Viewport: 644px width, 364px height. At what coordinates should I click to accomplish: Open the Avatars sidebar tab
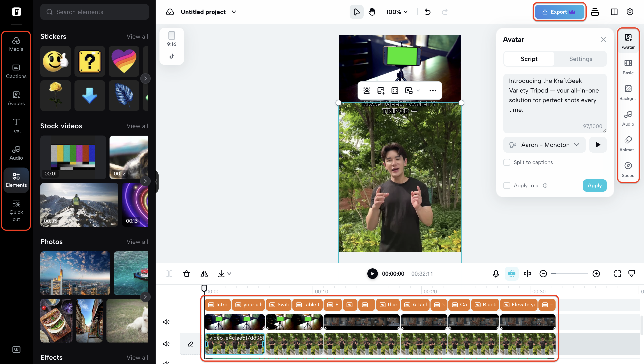click(x=16, y=98)
